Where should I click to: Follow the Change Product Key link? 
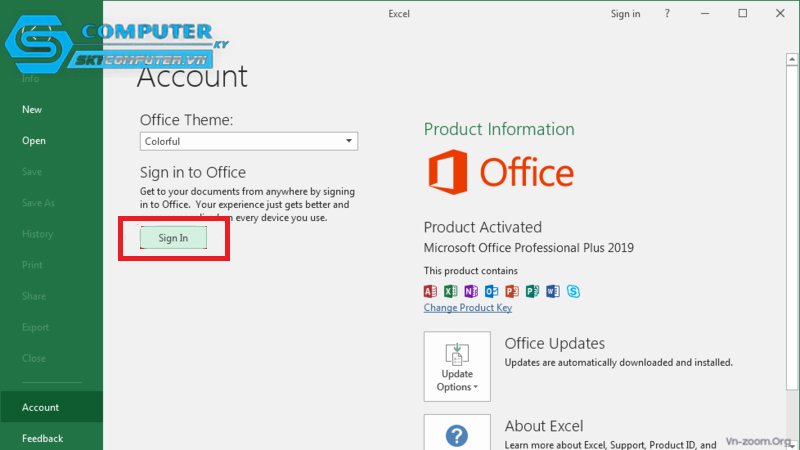(467, 308)
